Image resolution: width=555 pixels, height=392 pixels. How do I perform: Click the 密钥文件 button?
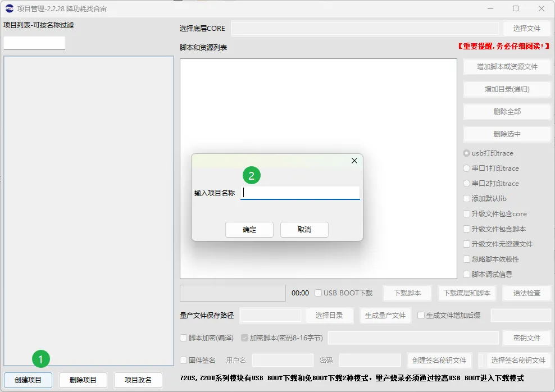(x=527, y=338)
